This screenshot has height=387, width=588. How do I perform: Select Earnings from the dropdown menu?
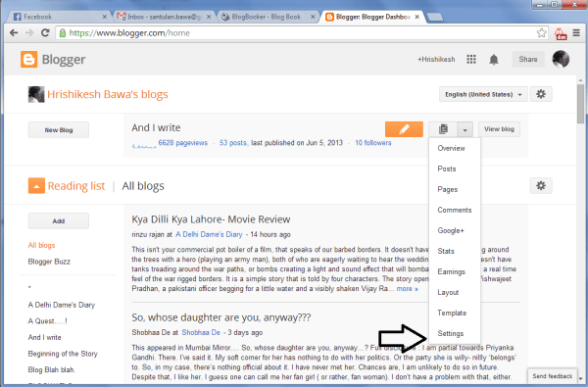click(x=451, y=271)
